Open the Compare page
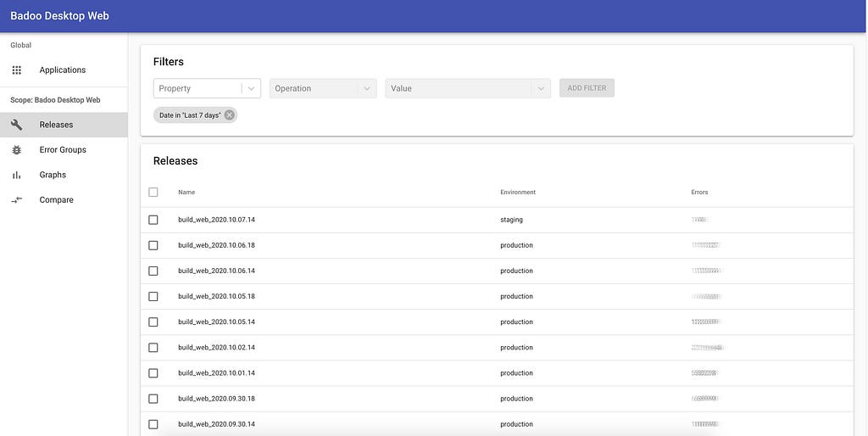This screenshot has height=436, width=868. point(64,200)
